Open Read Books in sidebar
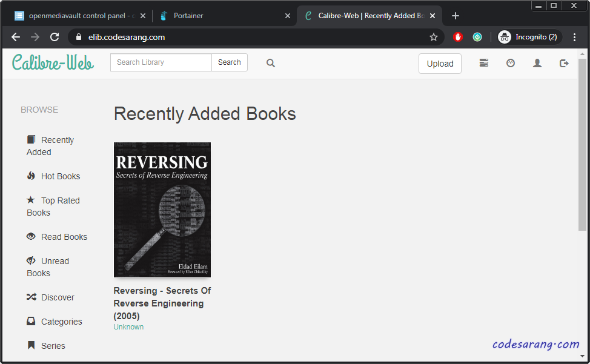590x364 pixels. click(x=57, y=237)
